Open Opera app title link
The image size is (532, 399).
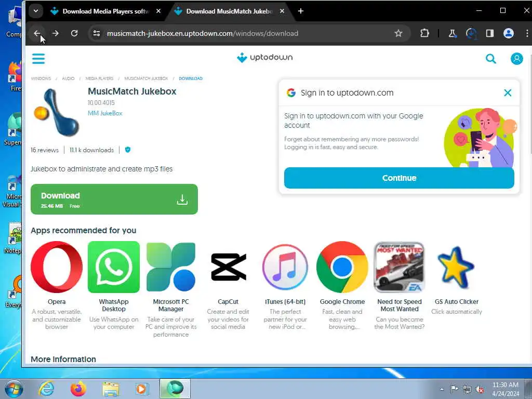click(x=57, y=302)
